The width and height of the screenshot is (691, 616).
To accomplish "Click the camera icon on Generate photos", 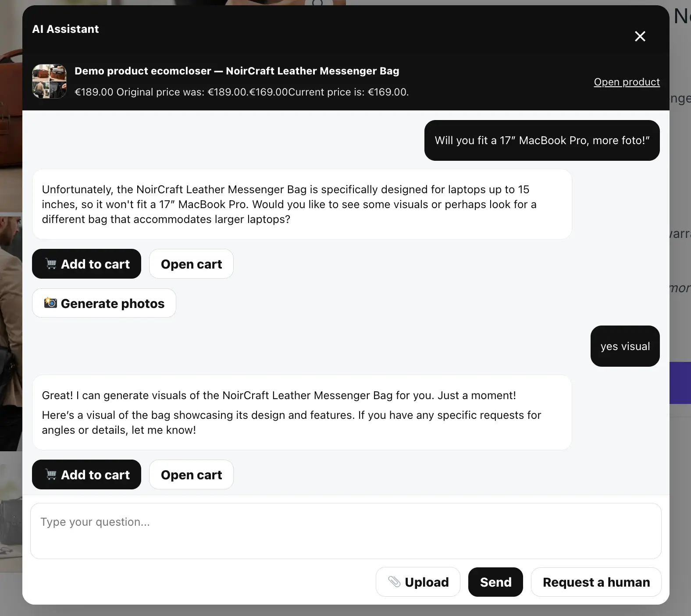I will [x=50, y=303].
